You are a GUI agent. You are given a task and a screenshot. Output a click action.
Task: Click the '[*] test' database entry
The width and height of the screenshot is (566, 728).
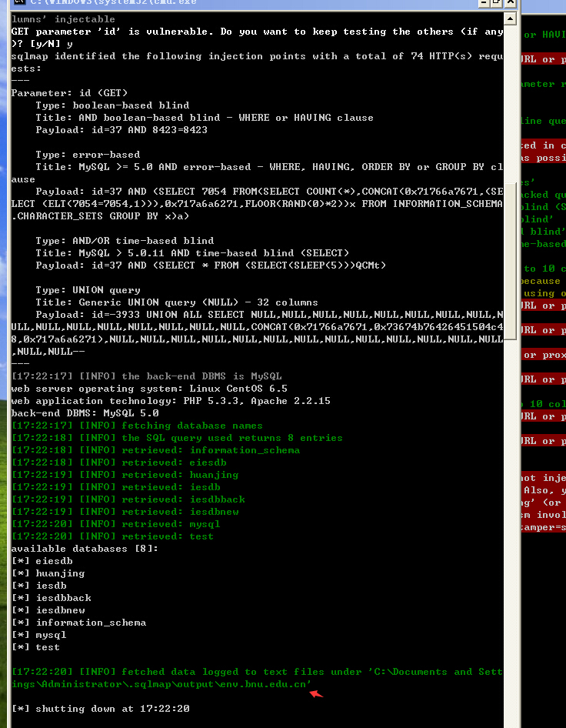click(x=35, y=647)
